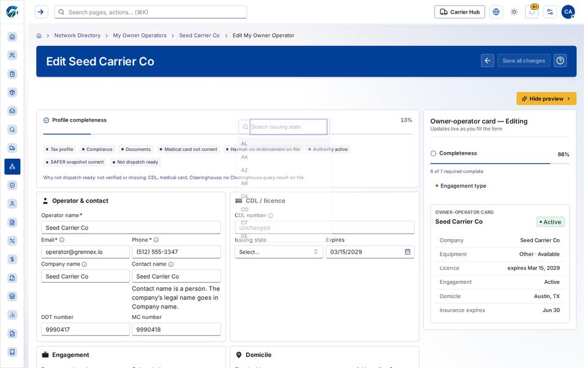The height and width of the screenshot is (368, 588).
Task: Click the help question mark icon
Action: pyautogui.click(x=560, y=61)
